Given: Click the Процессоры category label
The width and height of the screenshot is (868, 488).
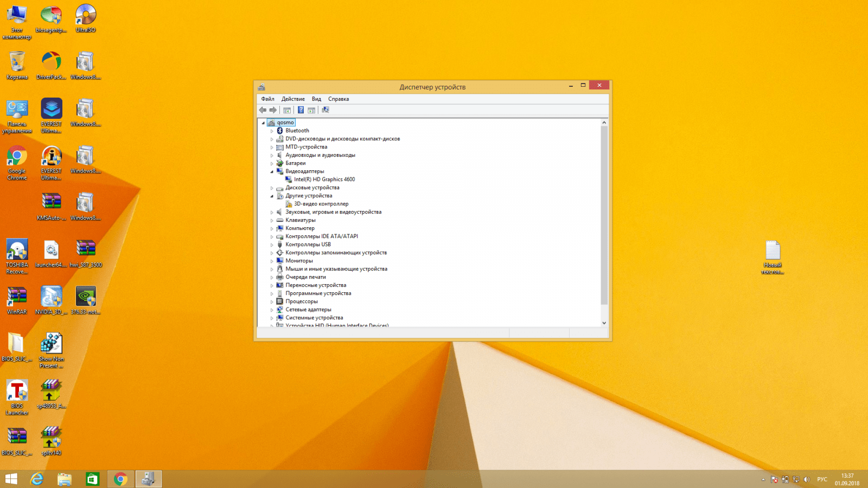Looking at the screenshot, I should tap(302, 301).
